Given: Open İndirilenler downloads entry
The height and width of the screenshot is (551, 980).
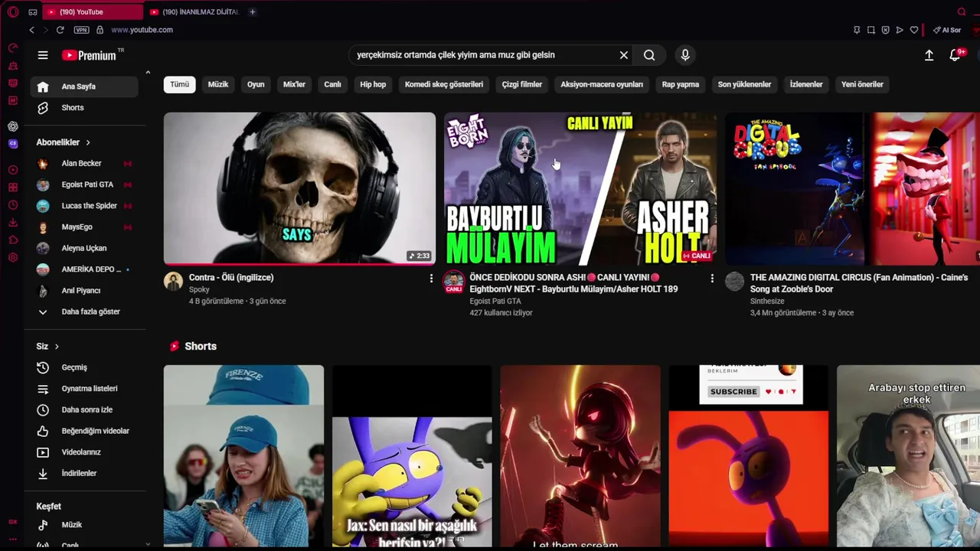Looking at the screenshot, I should (x=84, y=474).
